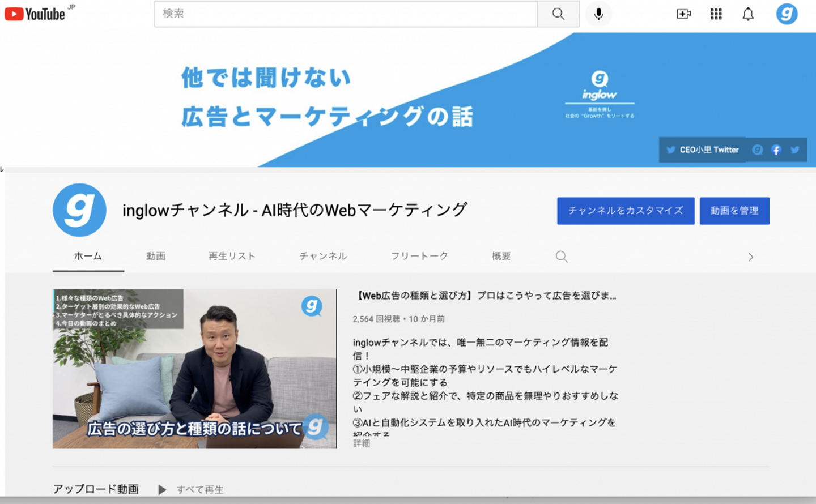The height and width of the screenshot is (504, 816).
Task: Open the inglow site icon in banner links
Action: pos(757,150)
